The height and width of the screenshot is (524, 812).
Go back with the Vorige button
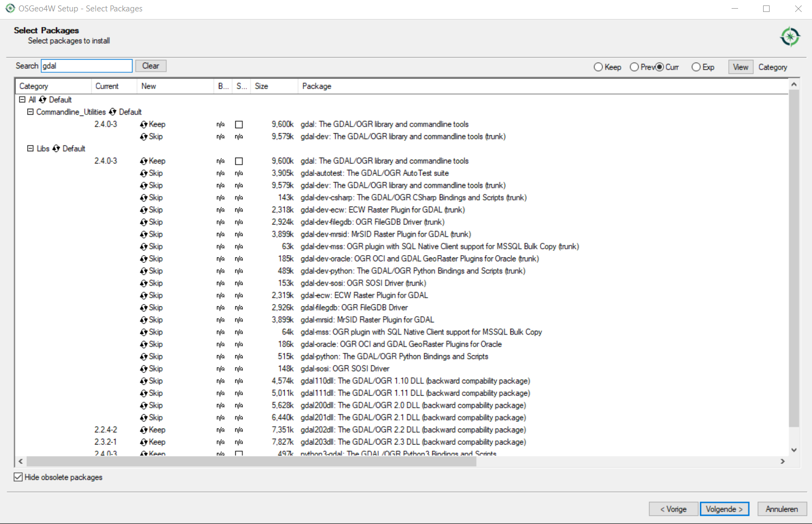point(673,509)
